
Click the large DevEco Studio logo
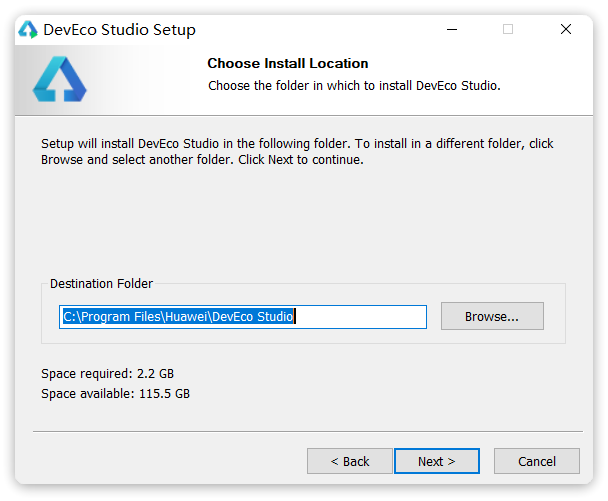point(59,79)
